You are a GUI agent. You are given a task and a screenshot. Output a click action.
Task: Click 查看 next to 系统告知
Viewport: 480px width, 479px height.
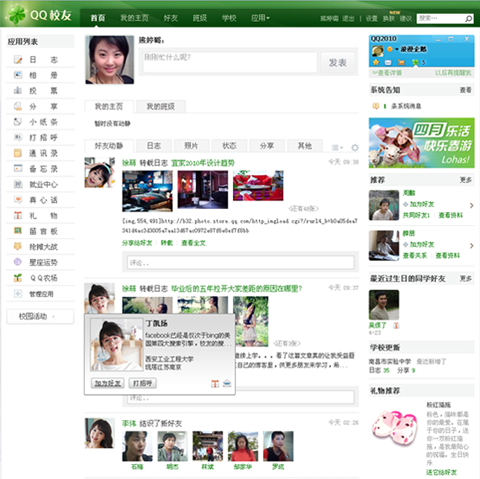pyautogui.click(x=465, y=90)
